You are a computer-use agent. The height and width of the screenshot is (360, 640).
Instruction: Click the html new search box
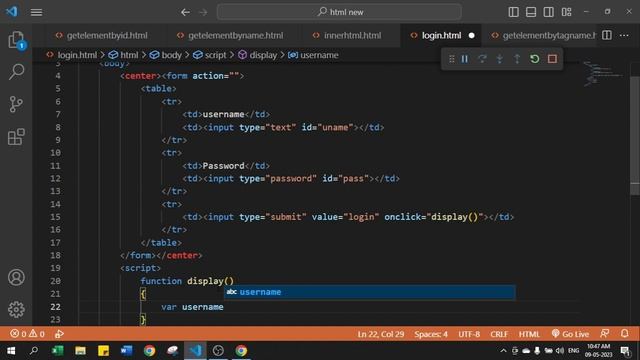coord(339,12)
